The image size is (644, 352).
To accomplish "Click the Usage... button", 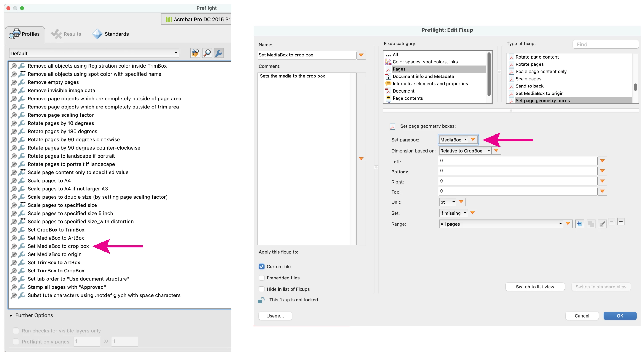I will 275,316.
